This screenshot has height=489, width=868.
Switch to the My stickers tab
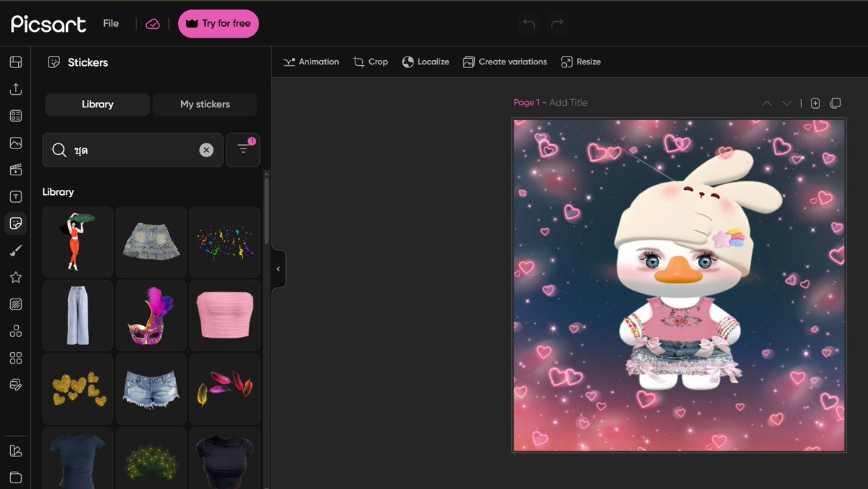205,104
